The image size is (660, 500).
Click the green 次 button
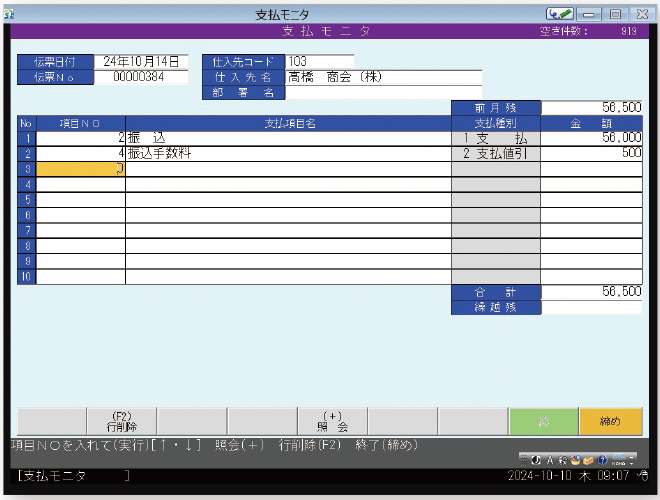(x=544, y=422)
